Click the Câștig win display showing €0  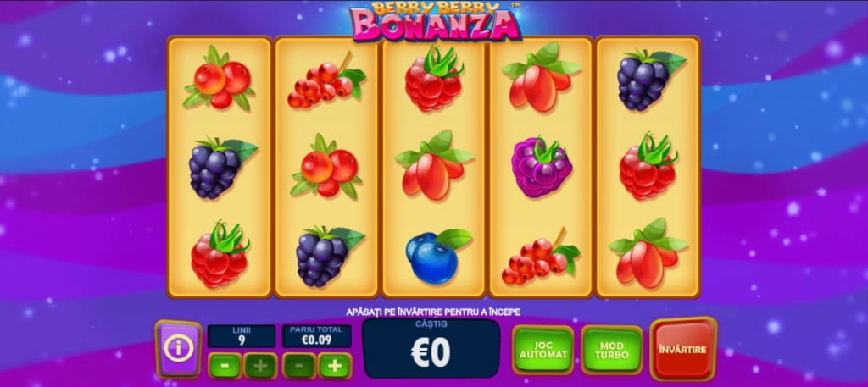(431, 348)
